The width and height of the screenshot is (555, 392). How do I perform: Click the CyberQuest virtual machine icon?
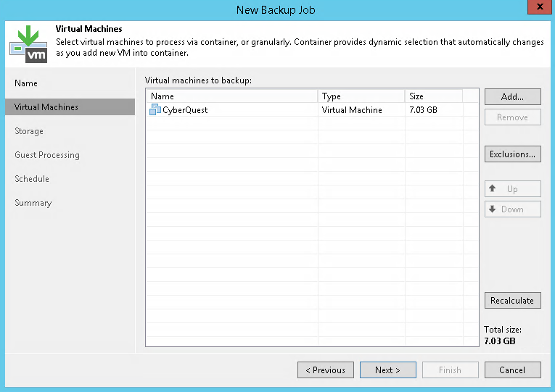[x=155, y=109]
